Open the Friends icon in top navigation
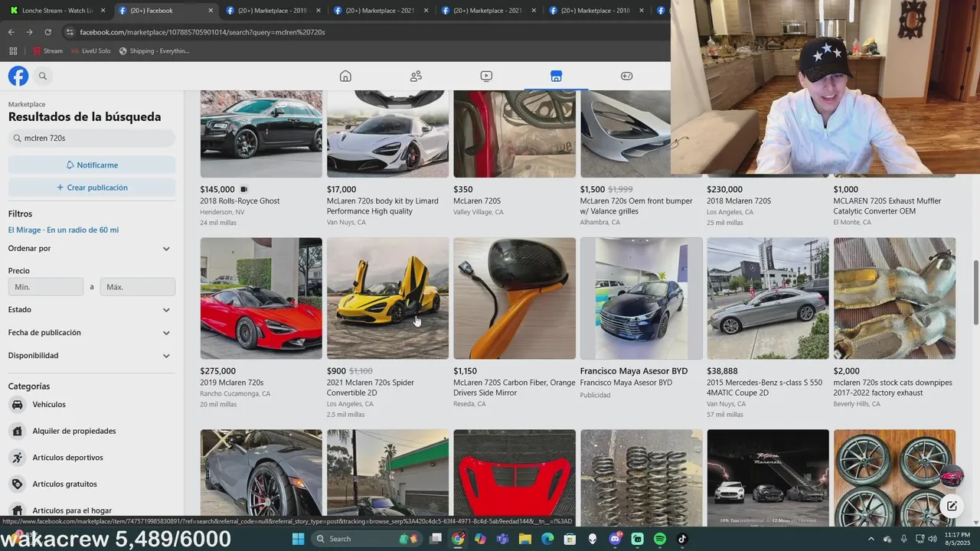 pyautogui.click(x=416, y=76)
